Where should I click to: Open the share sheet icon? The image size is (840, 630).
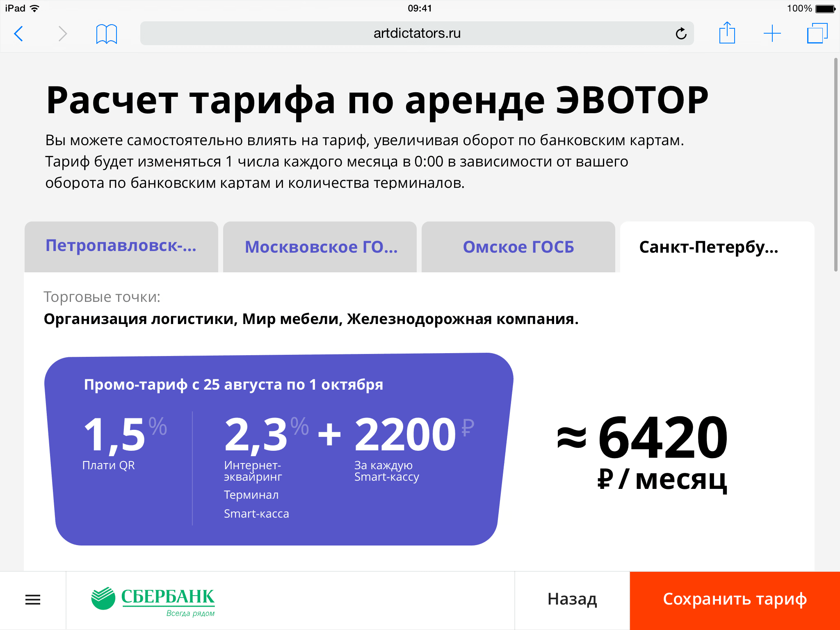click(x=727, y=33)
